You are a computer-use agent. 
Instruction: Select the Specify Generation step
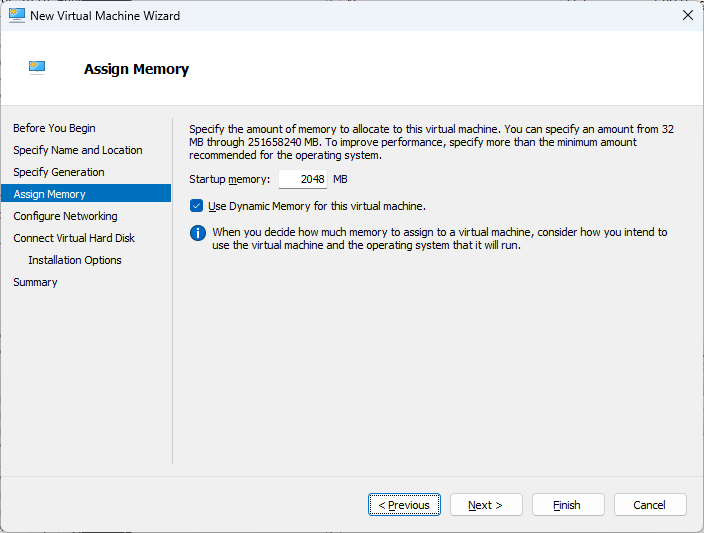coord(59,172)
